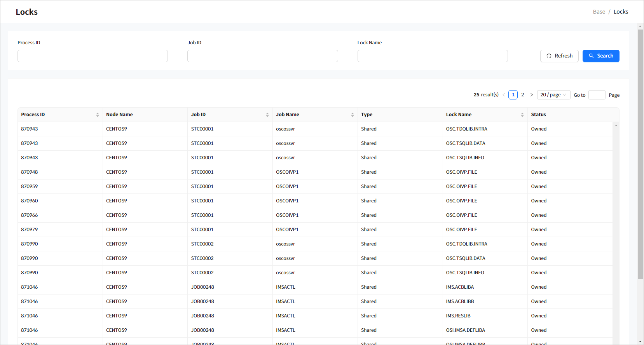Open the 20 / page size dropdown
Viewport: 644px width, 345px height.
(x=553, y=95)
